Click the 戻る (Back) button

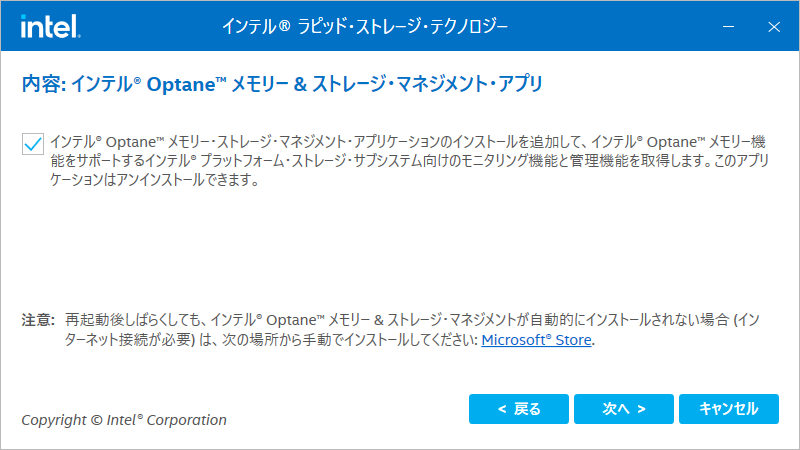518,409
